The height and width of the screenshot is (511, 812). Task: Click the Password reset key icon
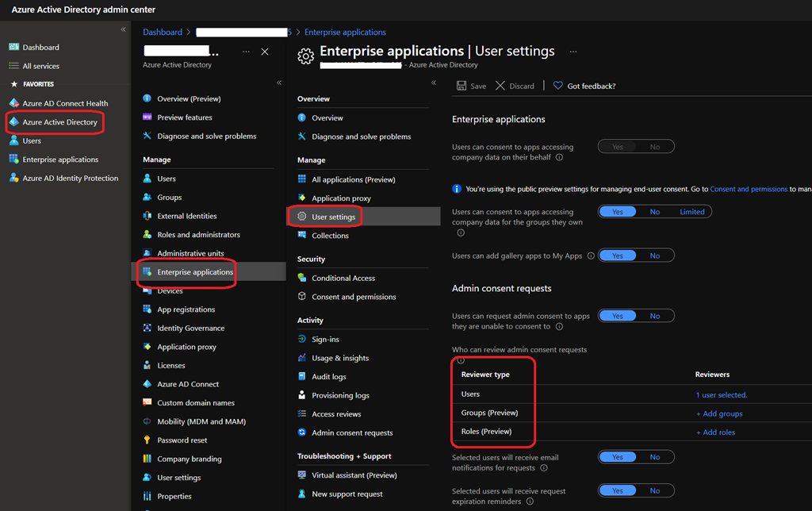coord(147,440)
